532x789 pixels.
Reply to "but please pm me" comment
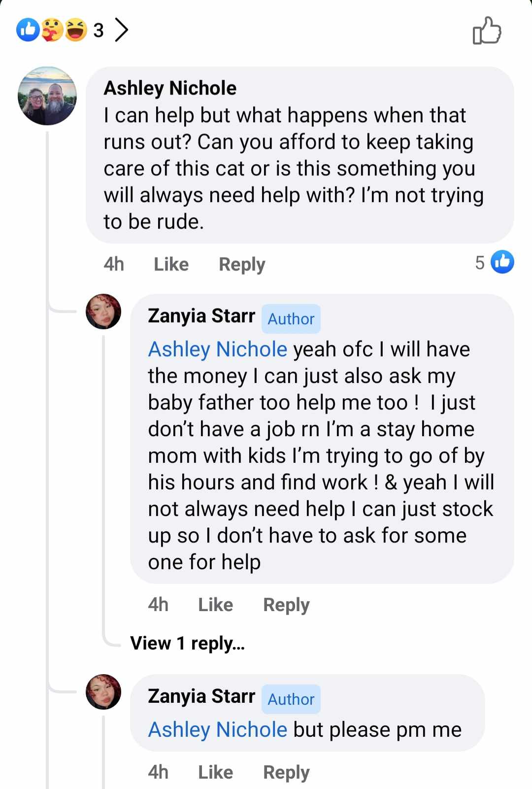pyautogui.click(x=286, y=772)
